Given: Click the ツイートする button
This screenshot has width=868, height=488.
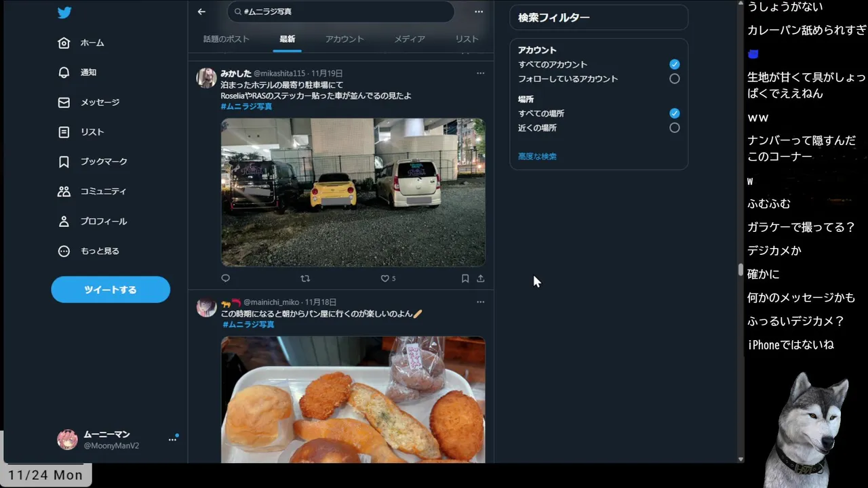Looking at the screenshot, I should coord(111,289).
